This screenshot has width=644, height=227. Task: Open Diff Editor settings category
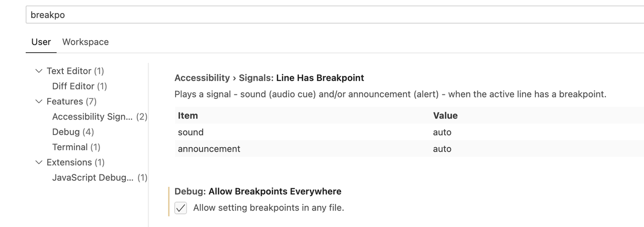(x=73, y=86)
